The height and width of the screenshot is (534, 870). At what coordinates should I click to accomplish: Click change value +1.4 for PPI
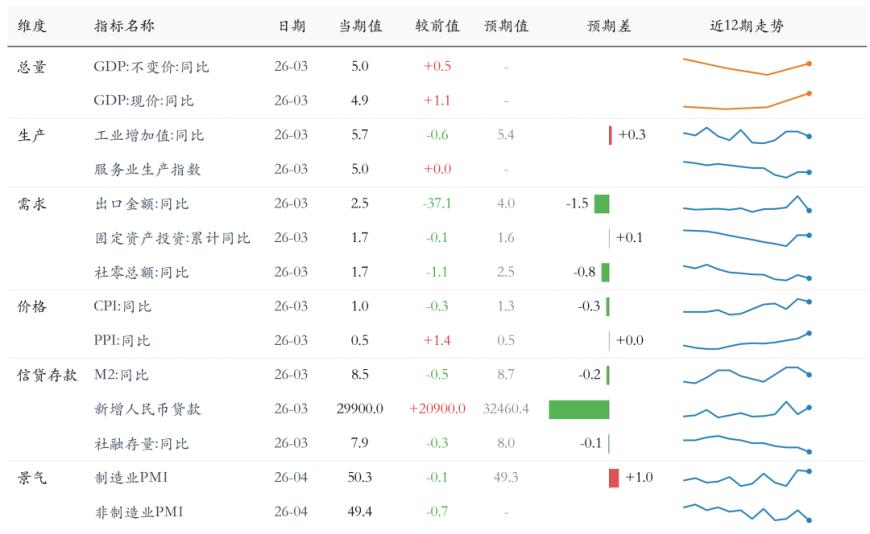437,340
